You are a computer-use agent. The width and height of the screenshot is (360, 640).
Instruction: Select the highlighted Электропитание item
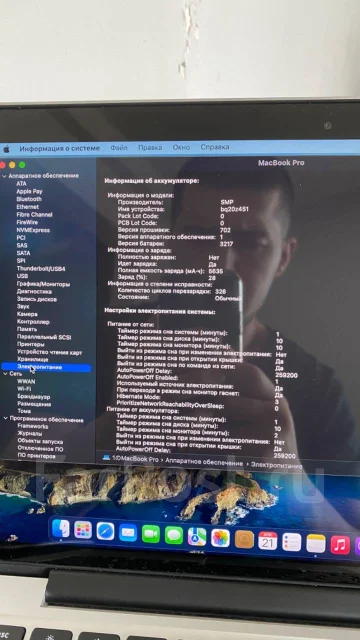46,367
